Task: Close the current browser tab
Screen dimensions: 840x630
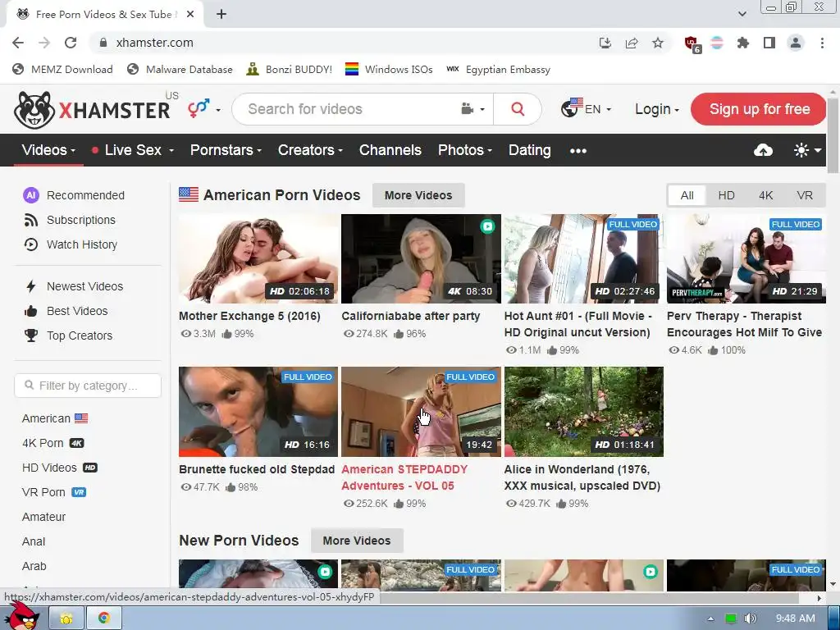Action: pyautogui.click(x=190, y=15)
